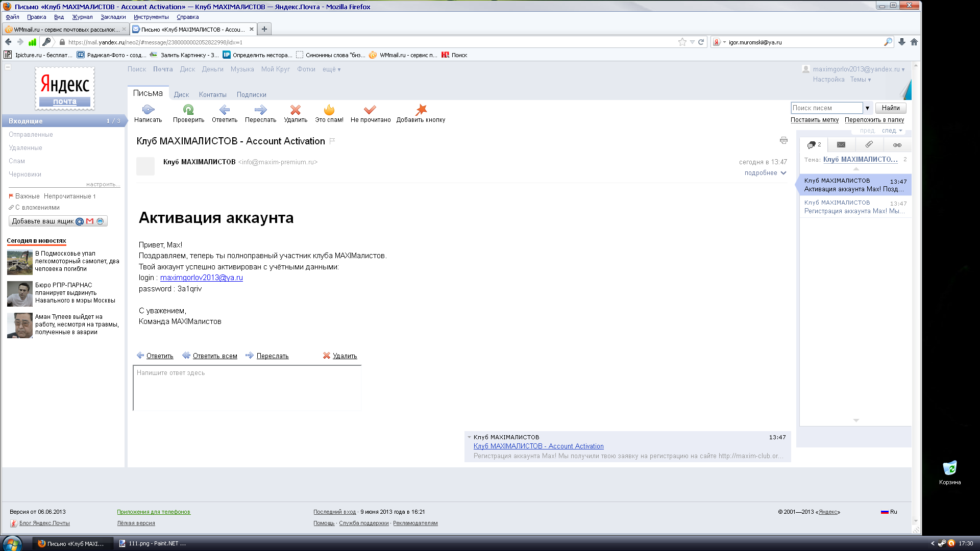Switch to the Контакты tab

(212, 94)
